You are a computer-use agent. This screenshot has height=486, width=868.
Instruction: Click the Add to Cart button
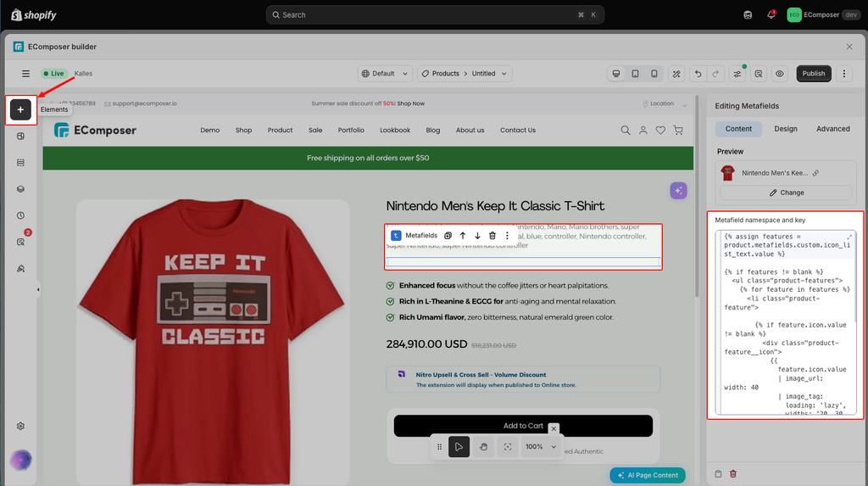pos(523,426)
